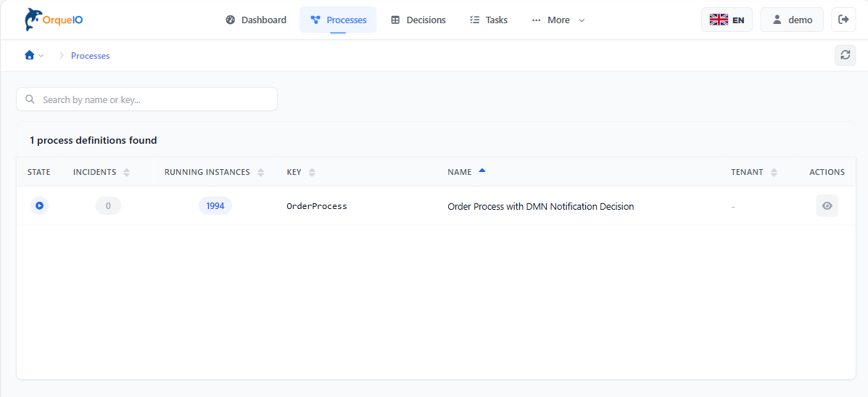Click the home icon in breadcrumb

point(30,55)
